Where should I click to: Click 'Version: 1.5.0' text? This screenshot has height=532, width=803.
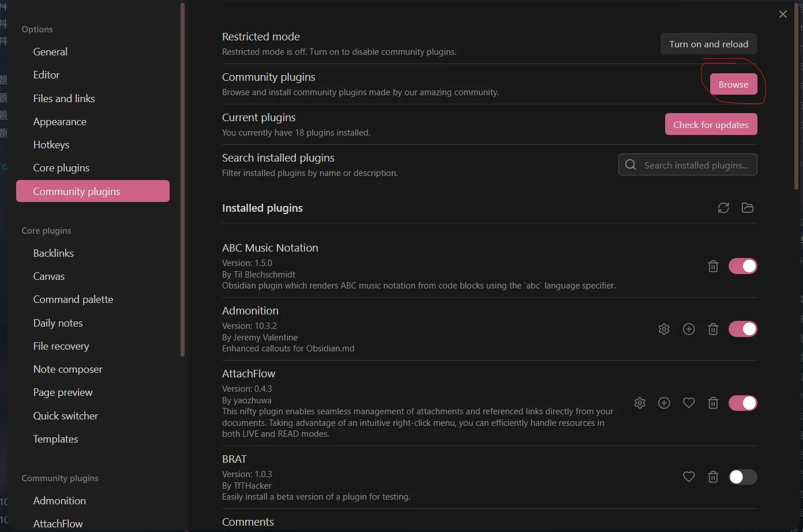pyautogui.click(x=247, y=263)
